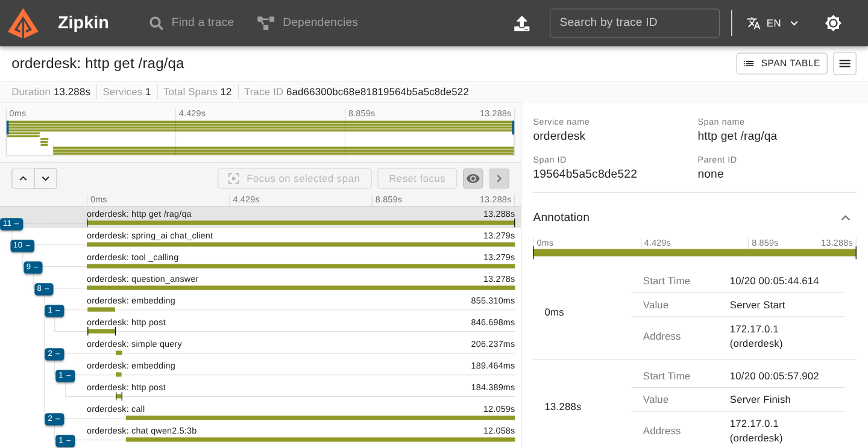This screenshot has height=448, width=868.
Task: Select the tool _calling span row
Action: pos(260,261)
